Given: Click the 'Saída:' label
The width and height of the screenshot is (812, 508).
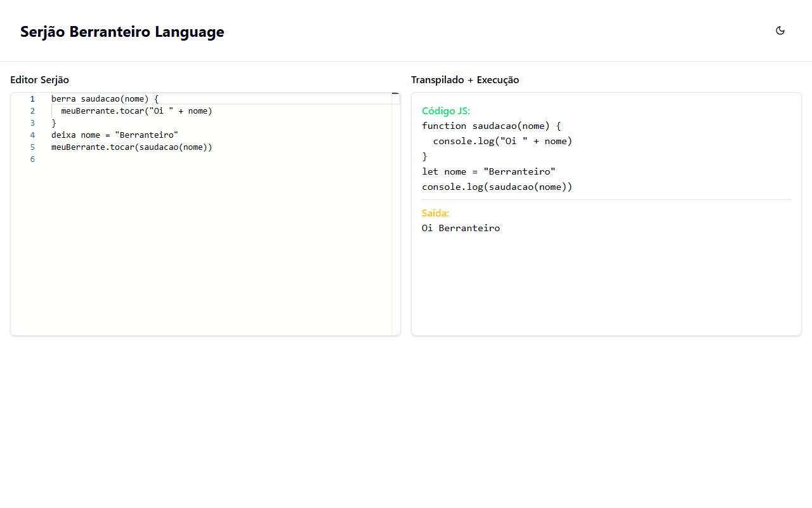Looking at the screenshot, I should coord(435,213).
